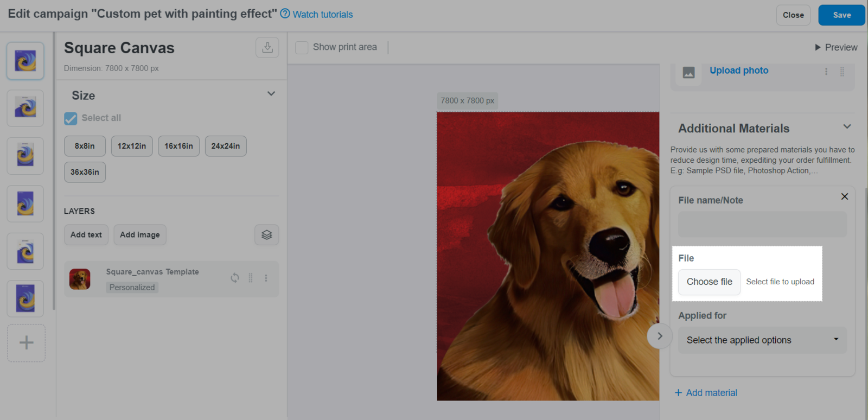Toggle the 8x8in size option
Screen dimensions: 868x420
(85, 146)
